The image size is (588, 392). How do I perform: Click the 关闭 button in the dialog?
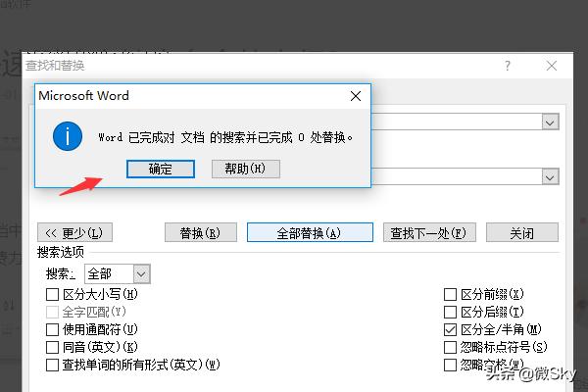tap(521, 232)
